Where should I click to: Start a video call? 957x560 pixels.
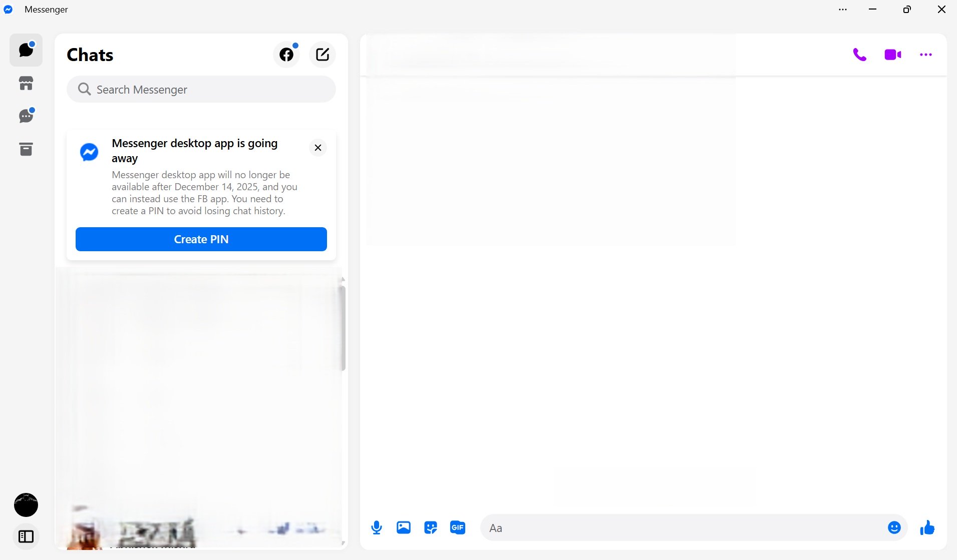point(893,55)
